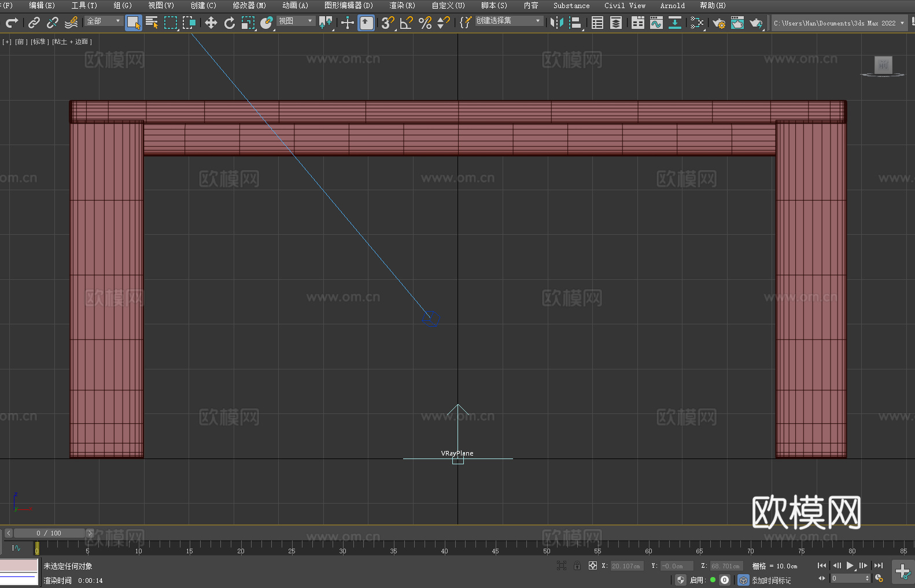Choose the Rectangular Selection Region tool
The height and width of the screenshot is (588, 915).
tap(171, 23)
